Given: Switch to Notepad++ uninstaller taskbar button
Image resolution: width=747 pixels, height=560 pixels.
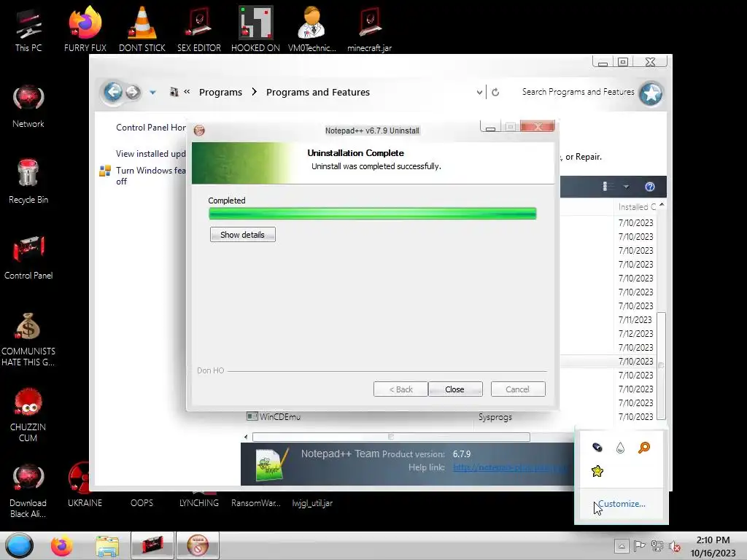Looking at the screenshot, I should [x=197, y=545].
